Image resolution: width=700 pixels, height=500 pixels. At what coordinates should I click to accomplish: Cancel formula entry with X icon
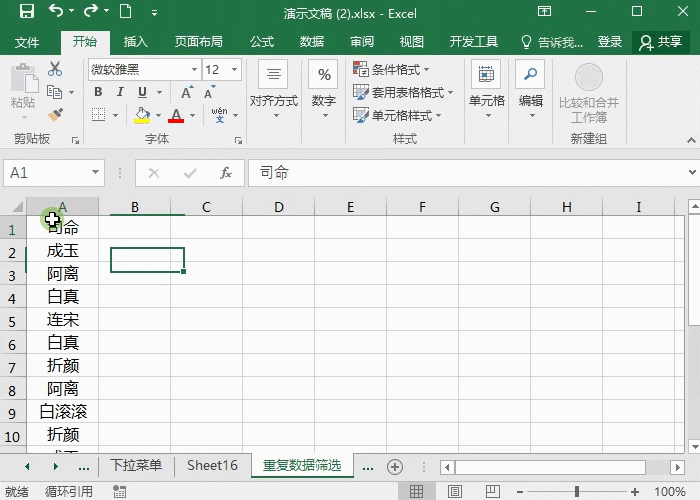pos(154,173)
